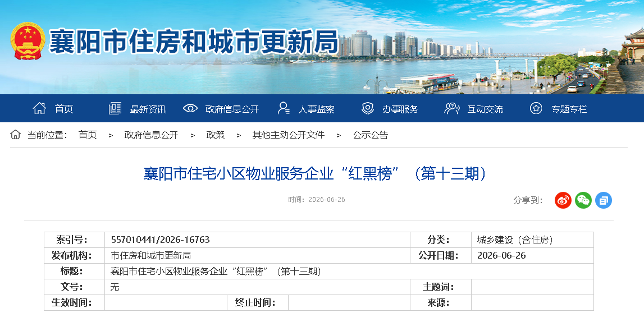
Task: Click the 文号 value 无
Action: pyautogui.click(x=115, y=287)
